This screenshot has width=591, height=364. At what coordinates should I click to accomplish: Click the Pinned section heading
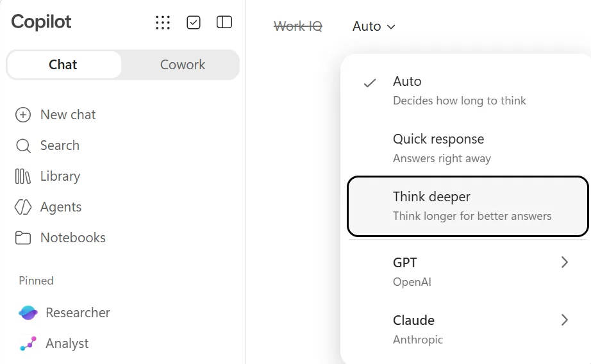36,281
